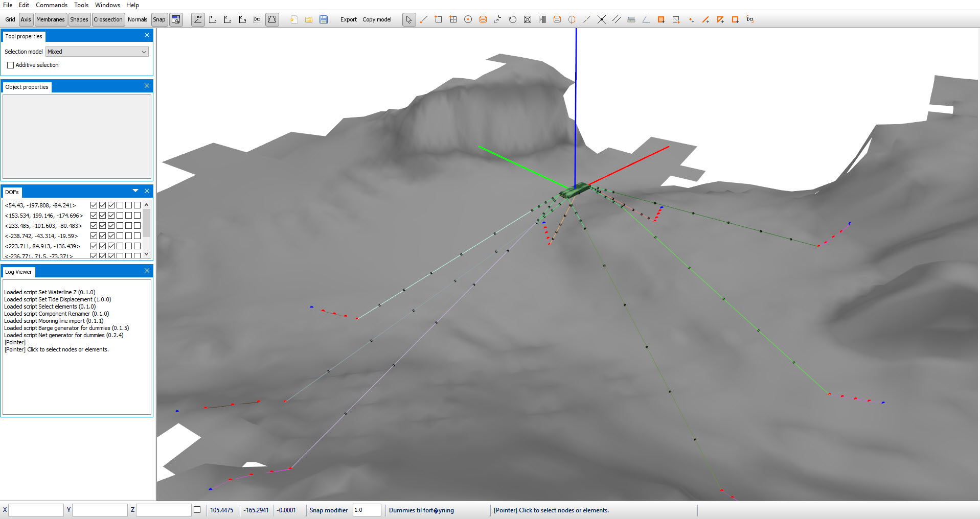Click the isometric view icon
The height and width of the screenshot is (519, 980).
click(x=198, y=19)
